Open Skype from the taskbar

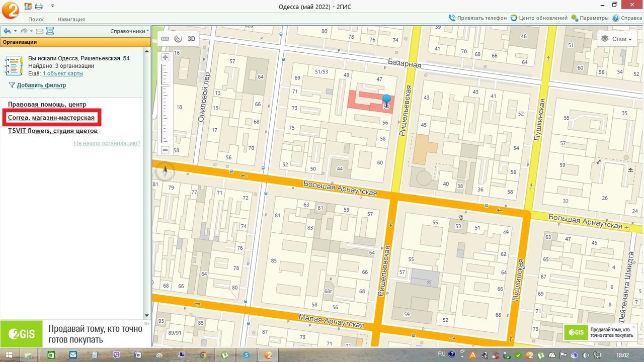point(247,354)
